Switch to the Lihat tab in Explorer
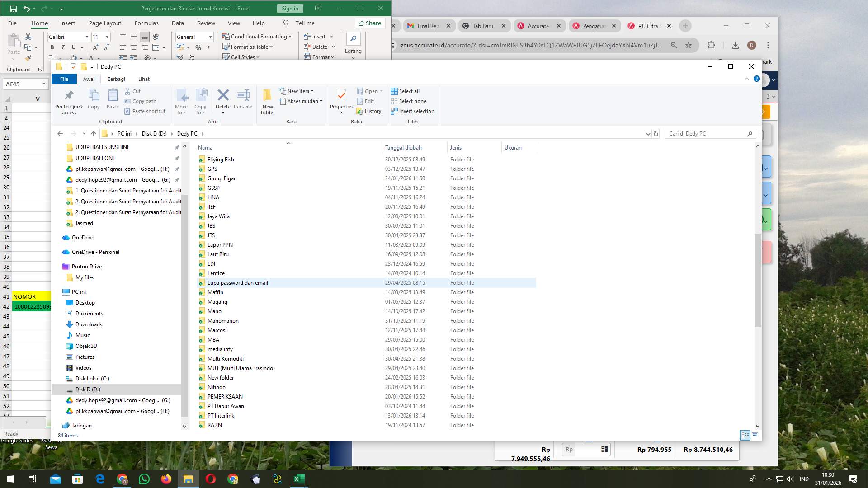 point(144,79)
